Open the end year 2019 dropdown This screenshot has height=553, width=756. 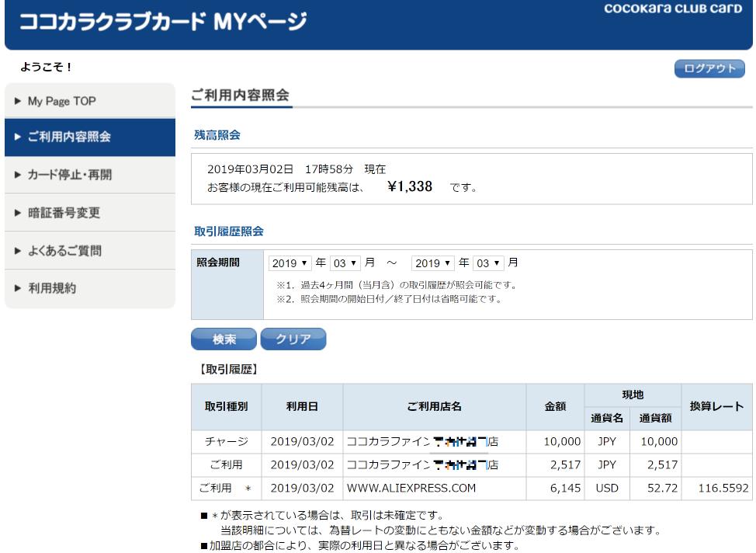(433, 263)
